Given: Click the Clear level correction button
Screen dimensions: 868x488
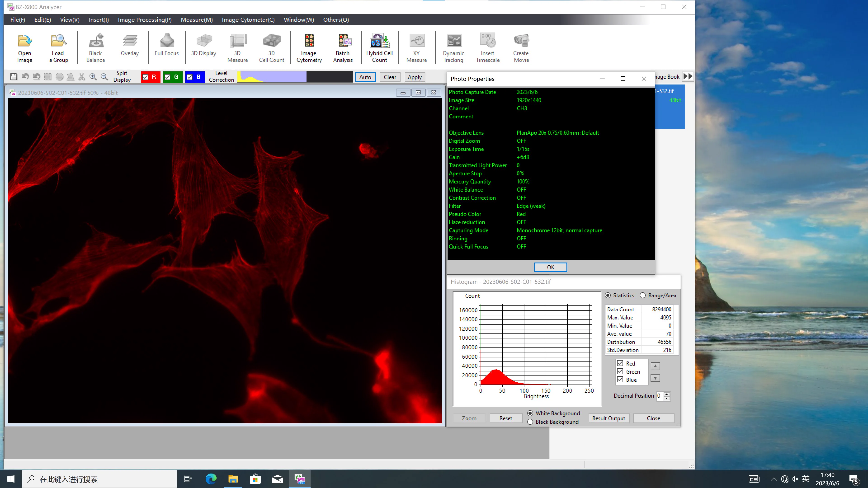Looking at the screenshot, I should pos(390,77).
